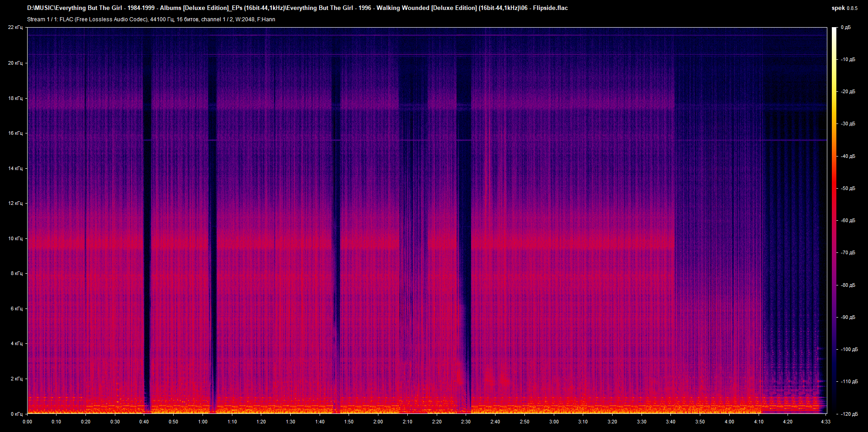Pick the 0:30 time axis label
The width and height of the screenshot is (868, 432).
click(115, 422)
